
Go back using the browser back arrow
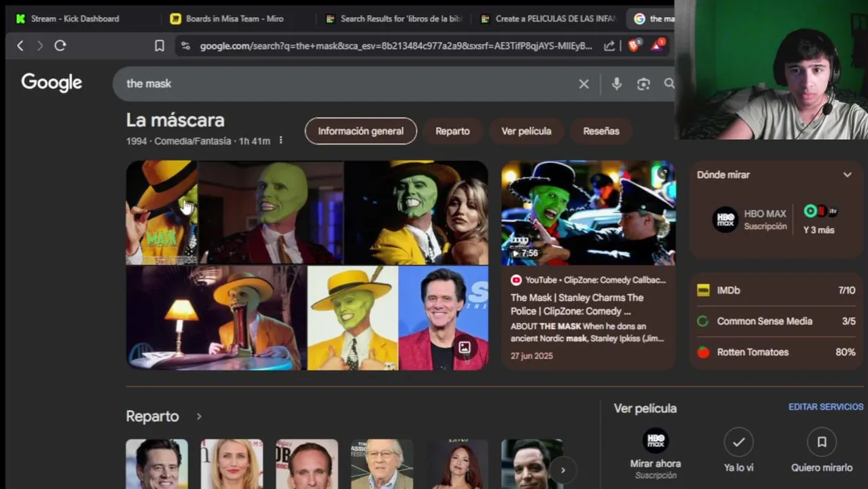tap(20, 46)
